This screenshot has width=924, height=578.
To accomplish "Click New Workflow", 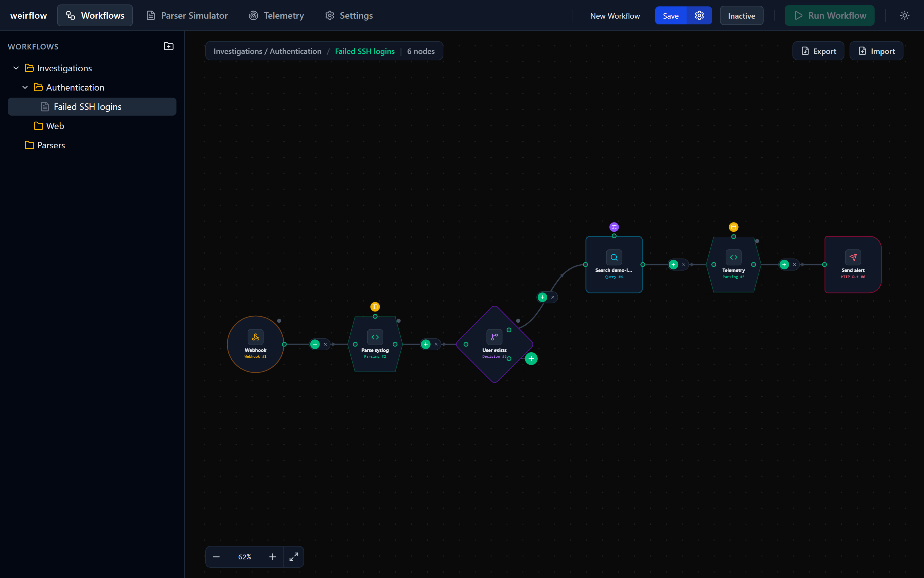I will pyautogui.click(x=615, y=16).
